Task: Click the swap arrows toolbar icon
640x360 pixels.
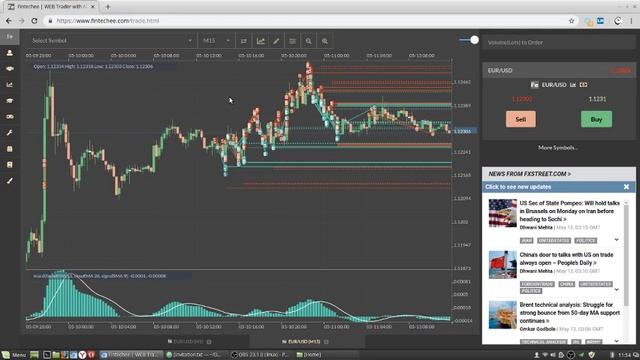Action: [x=244, y=41]
